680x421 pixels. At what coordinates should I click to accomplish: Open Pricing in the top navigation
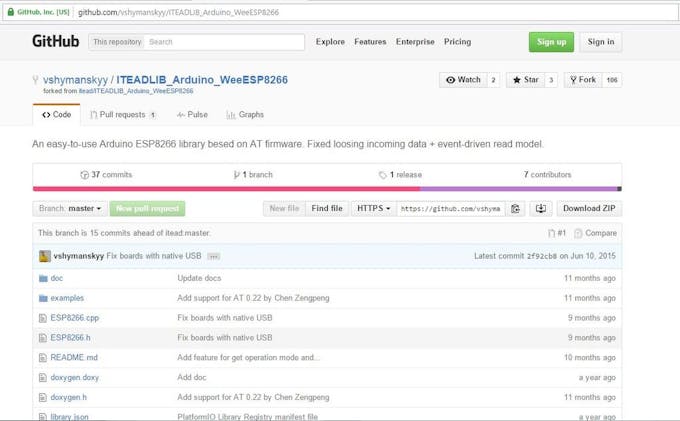(x=457, y=42)
